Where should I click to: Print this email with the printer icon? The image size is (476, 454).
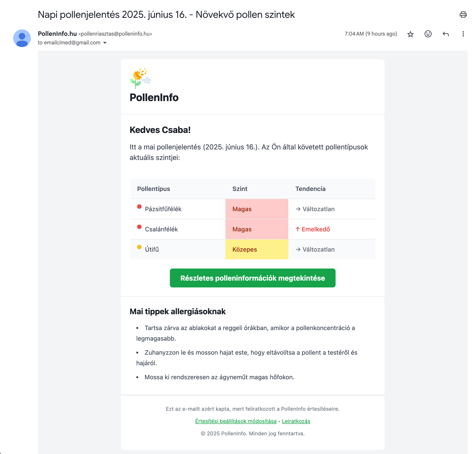(463, 15)
